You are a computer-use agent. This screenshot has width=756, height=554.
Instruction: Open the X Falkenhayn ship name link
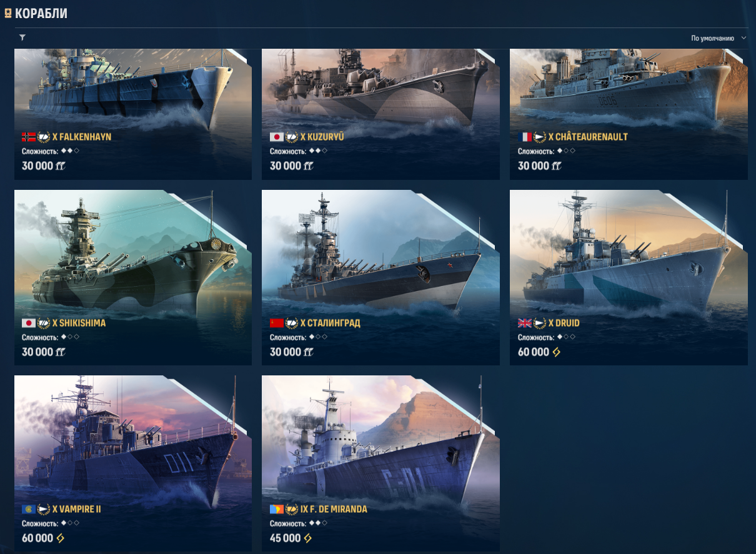coord(82,137)
